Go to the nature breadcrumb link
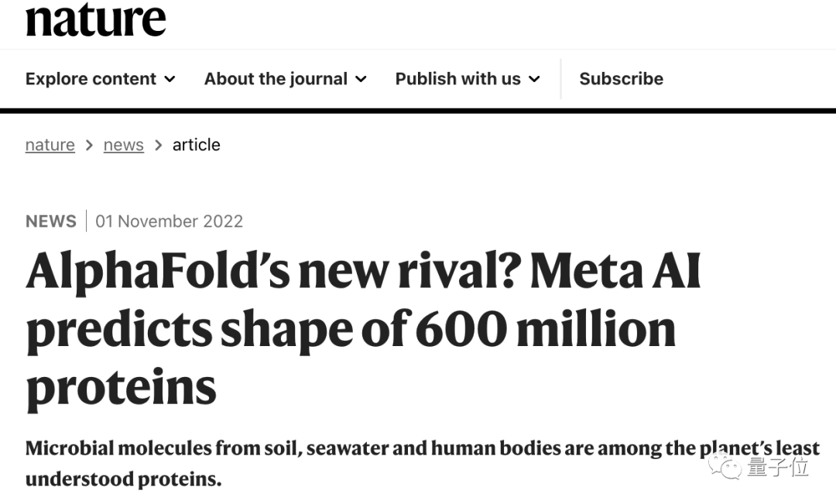The height and width of the screenshot is (504, 836). [x=50, y=145]
